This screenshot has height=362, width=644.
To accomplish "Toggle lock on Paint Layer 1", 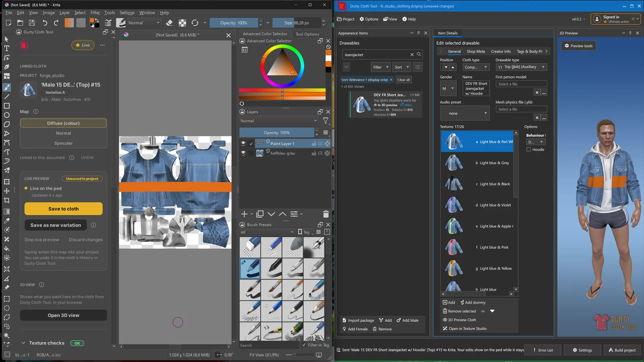I will 314,144.
